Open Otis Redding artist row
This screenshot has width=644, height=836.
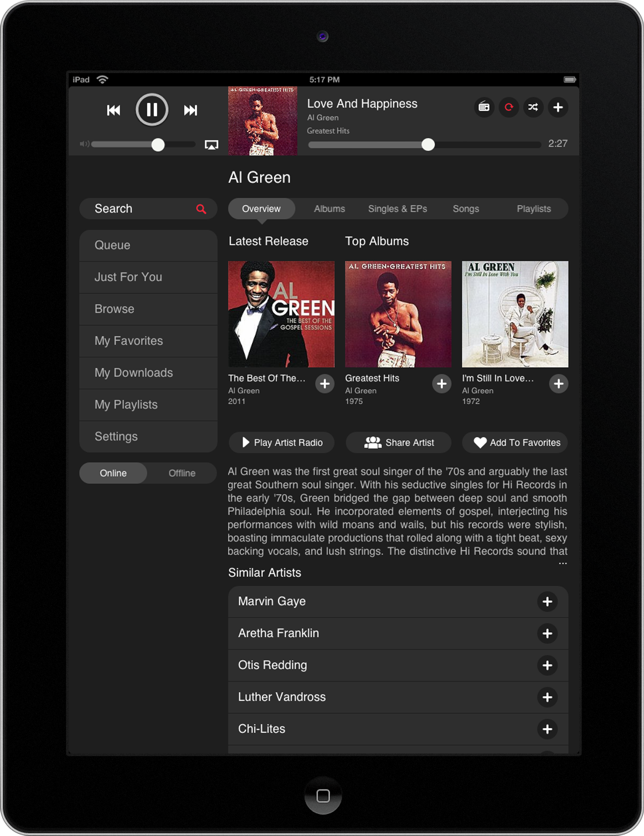(x=398, y=665)
